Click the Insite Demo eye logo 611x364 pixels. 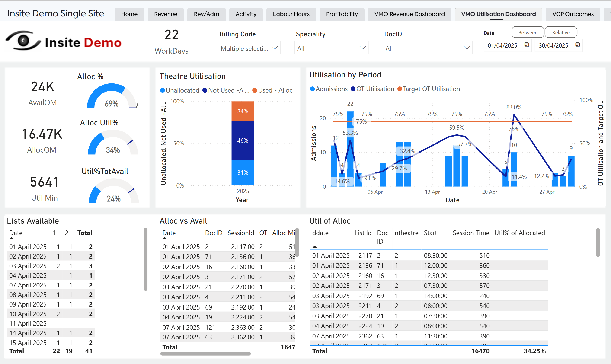23,41
